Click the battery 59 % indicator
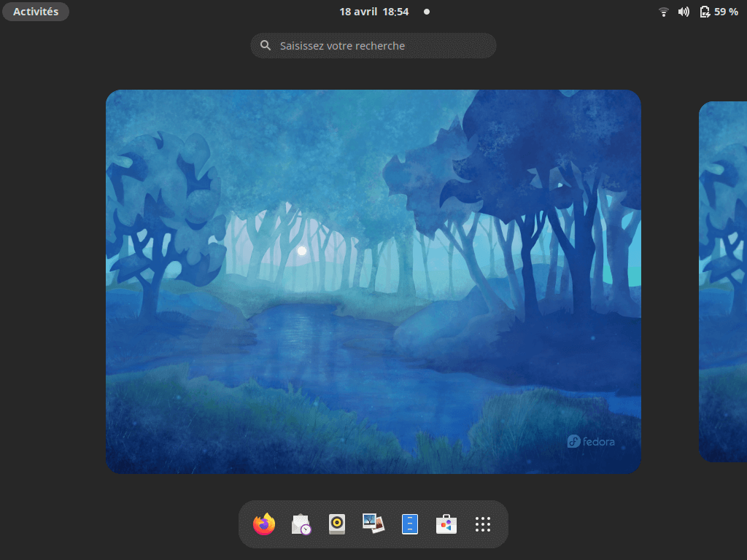This screenshot has width=747, height=560. [x=719, y=12]
